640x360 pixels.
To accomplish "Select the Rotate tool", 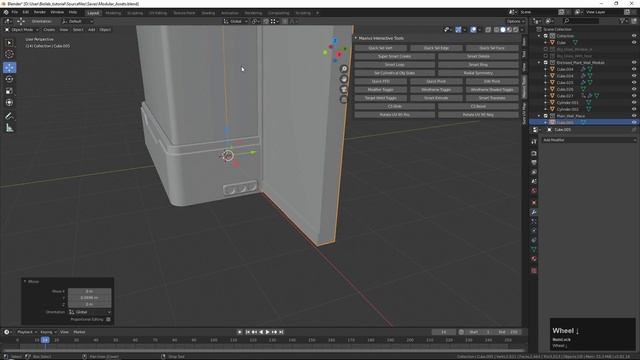I will tap(9, 79).
